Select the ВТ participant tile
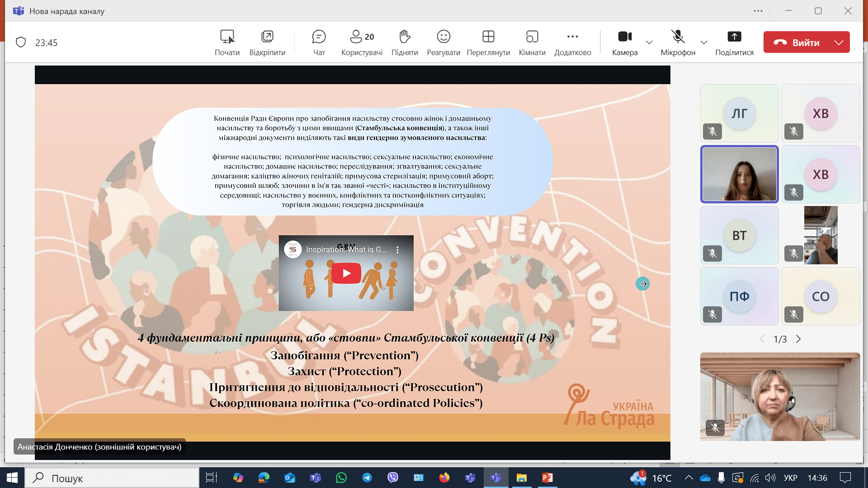The width and height of the screenshot is (868, 488). tap(739, 235)
